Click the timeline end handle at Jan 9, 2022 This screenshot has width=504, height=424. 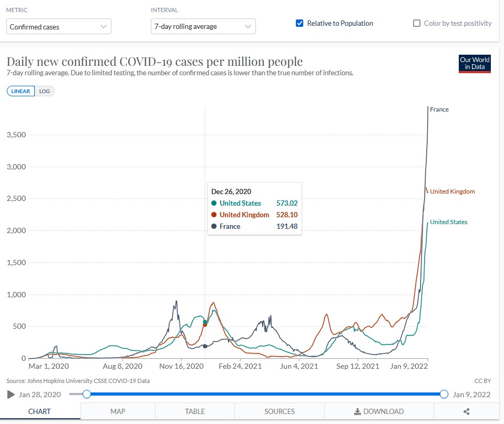[x=444, y=394]
